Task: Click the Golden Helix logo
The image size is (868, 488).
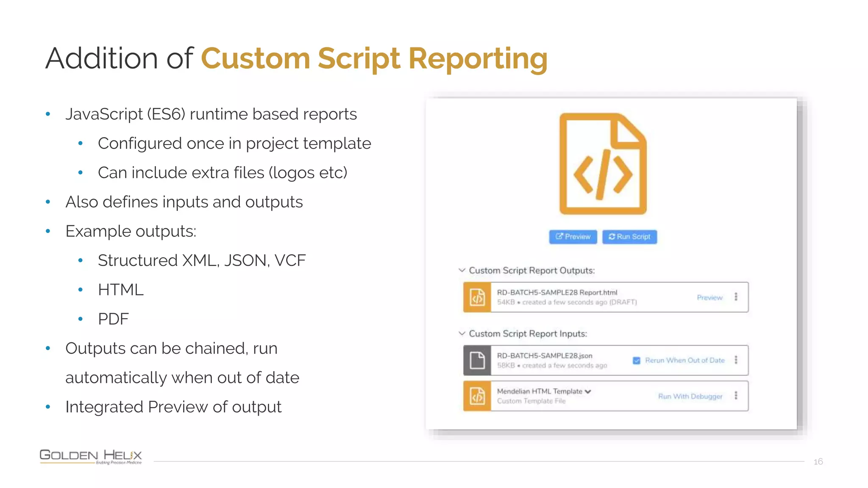Action: tap(91, 456)
